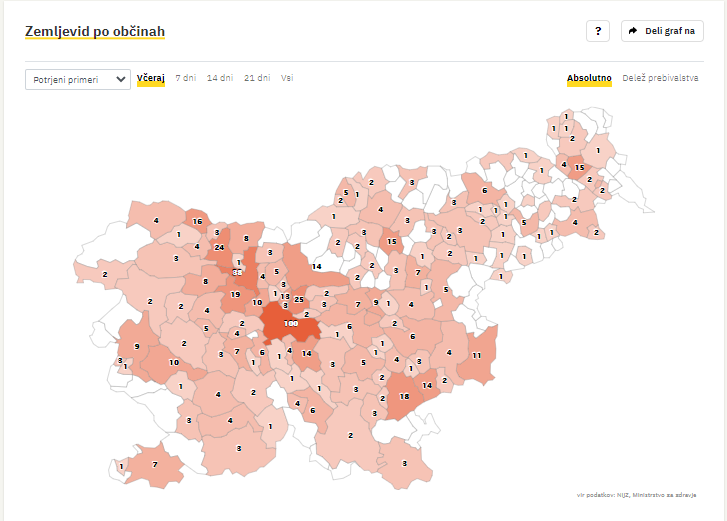Screen dimensions: 727x521
Task: Click the Deli graf na share button
Action: click(662, 31)
